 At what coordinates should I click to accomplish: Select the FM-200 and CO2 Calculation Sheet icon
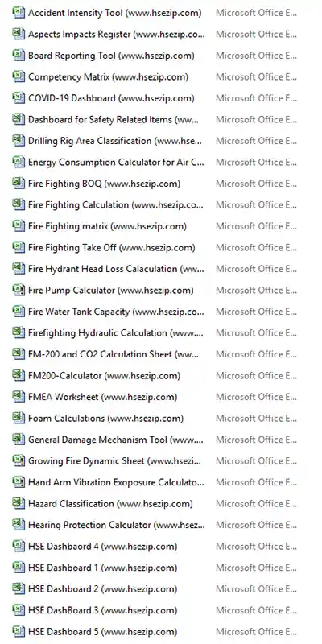[x=19, y=354]
